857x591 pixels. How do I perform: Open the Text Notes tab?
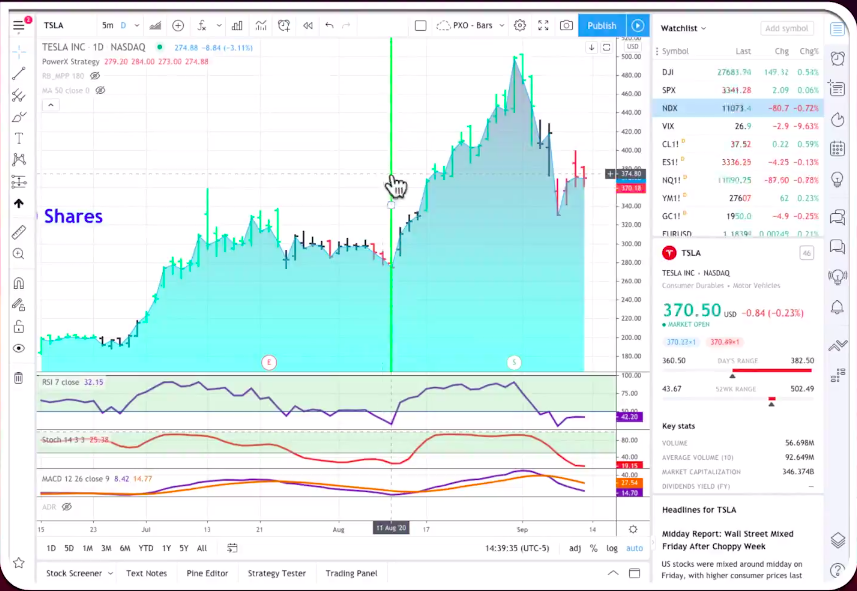coord(146,573)
